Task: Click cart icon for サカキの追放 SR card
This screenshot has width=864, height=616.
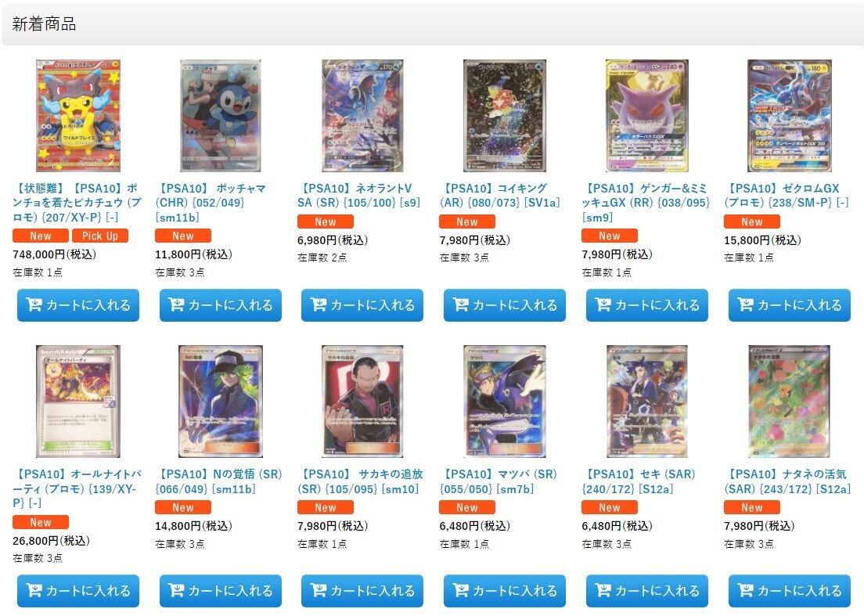Action: coord(319,591)
